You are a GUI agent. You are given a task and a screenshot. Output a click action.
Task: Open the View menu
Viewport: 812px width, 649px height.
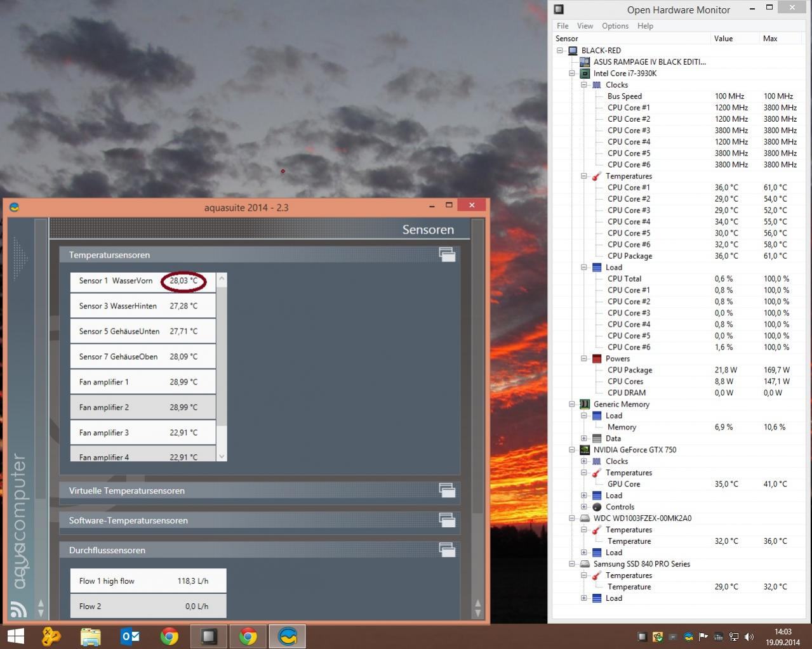pyautogui.click(x=585, y=26)
